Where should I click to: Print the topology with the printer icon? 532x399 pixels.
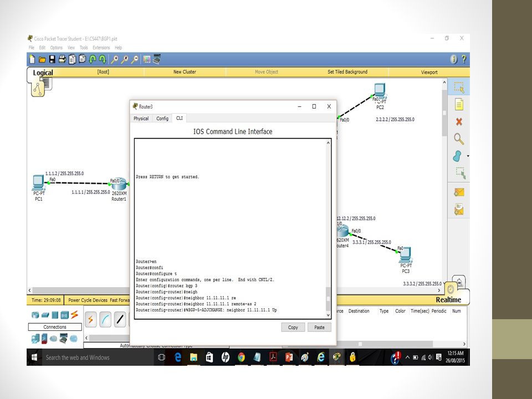(x=62, y=59)
